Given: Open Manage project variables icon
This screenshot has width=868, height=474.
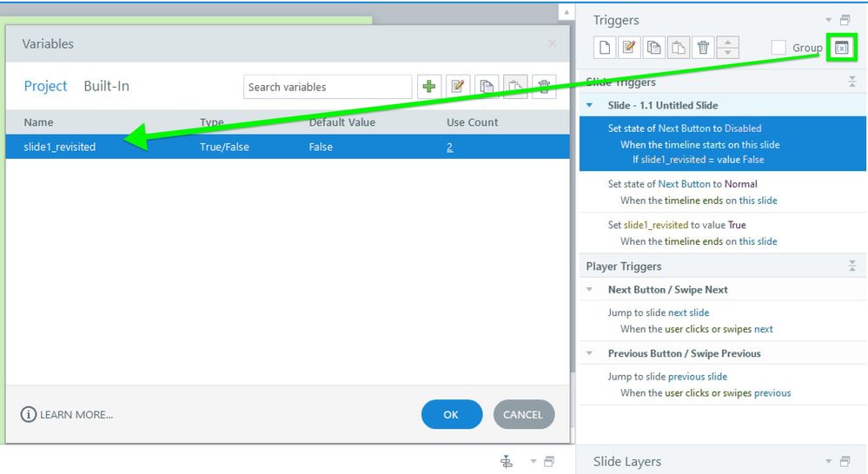Looking at the screenshot, I should point(841,48).
